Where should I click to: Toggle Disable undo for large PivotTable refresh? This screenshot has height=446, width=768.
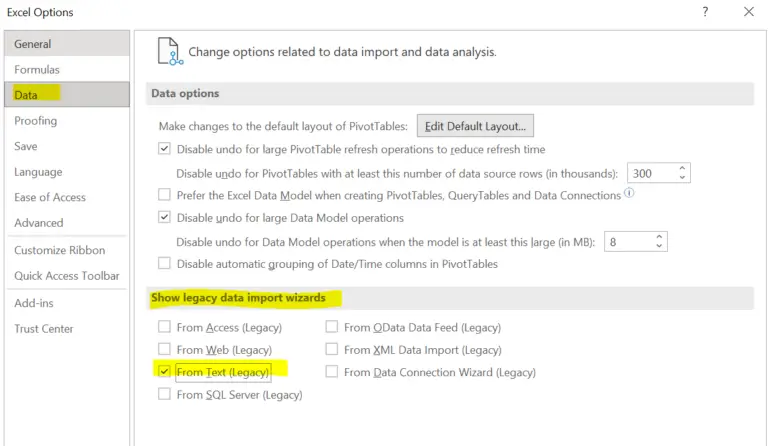pos(164,148)
